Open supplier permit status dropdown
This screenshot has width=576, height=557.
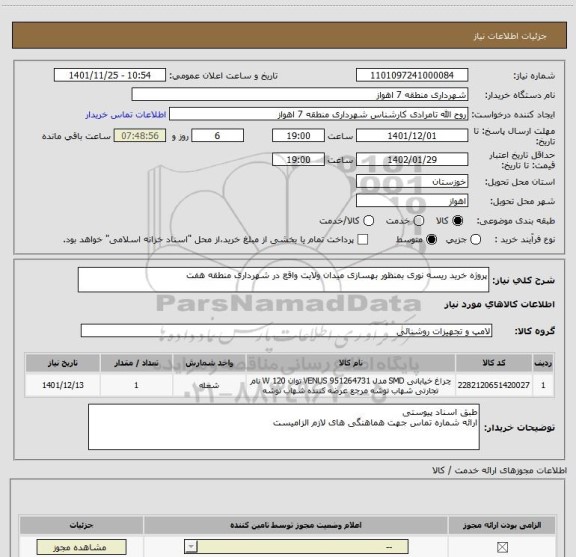coord(296,547)
